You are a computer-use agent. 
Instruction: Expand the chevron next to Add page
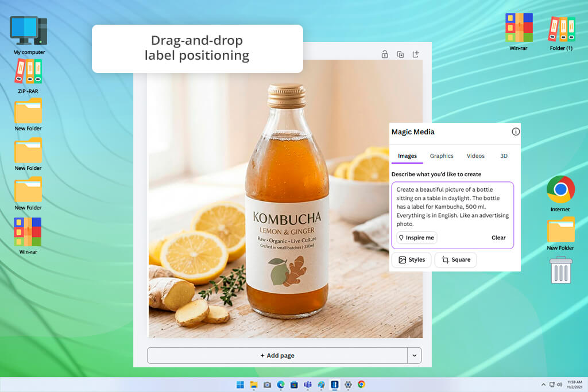point(415,355)
